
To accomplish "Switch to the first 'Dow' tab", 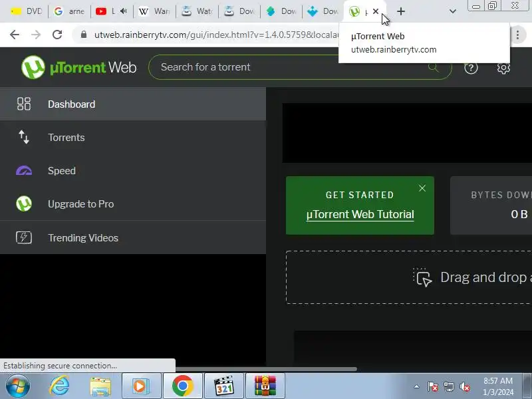I will pos(239,11).
